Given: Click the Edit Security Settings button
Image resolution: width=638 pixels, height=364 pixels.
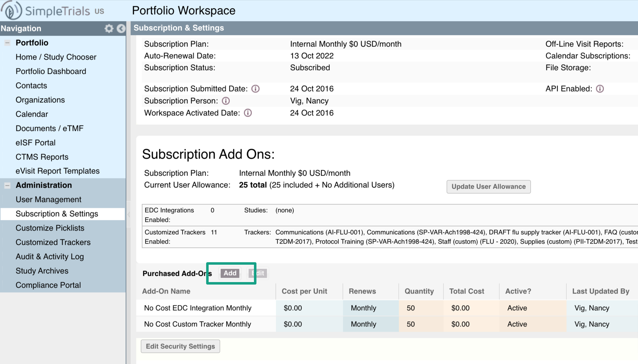Looking at the screenshot, I should (180, 346).
